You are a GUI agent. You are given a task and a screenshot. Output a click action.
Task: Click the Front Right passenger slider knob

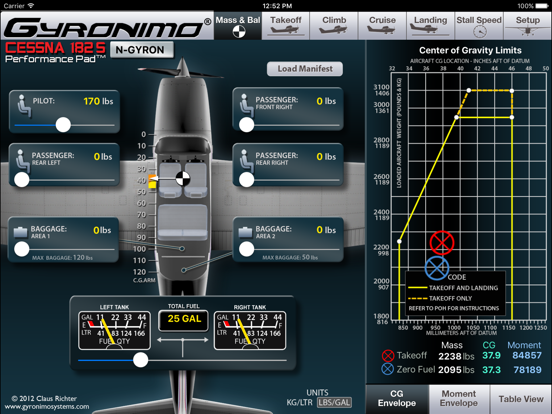click(x=246, y=125)
